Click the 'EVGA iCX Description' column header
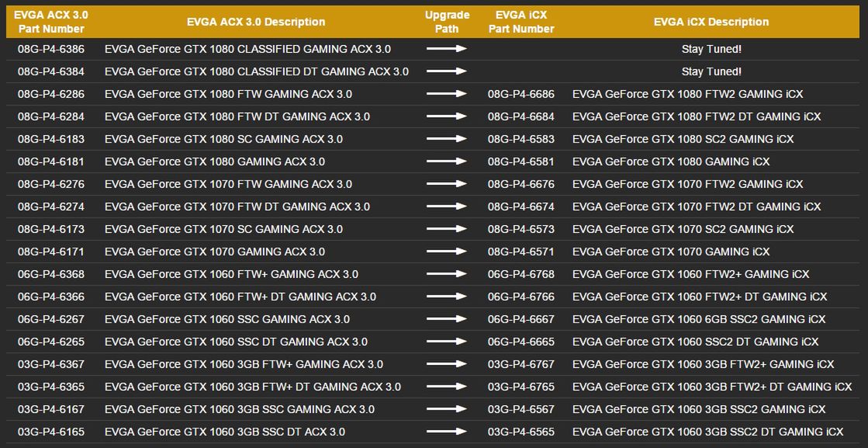The width and height of the screenshot is (868, 448). 711,23
